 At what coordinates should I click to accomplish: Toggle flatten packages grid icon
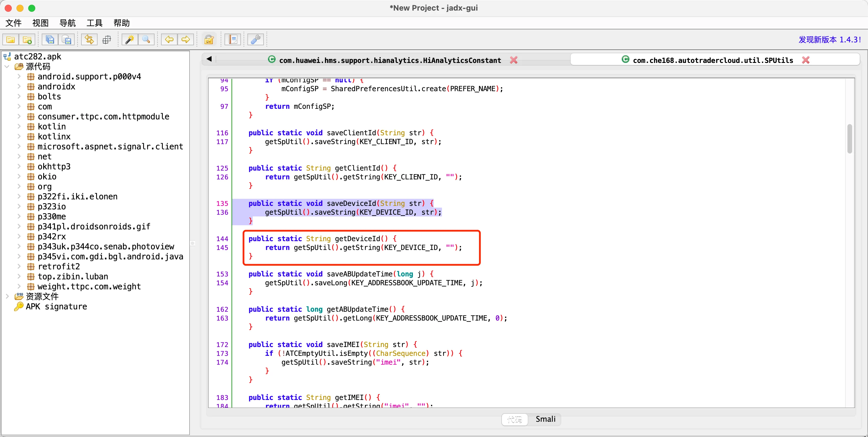[x=106, y=40]
